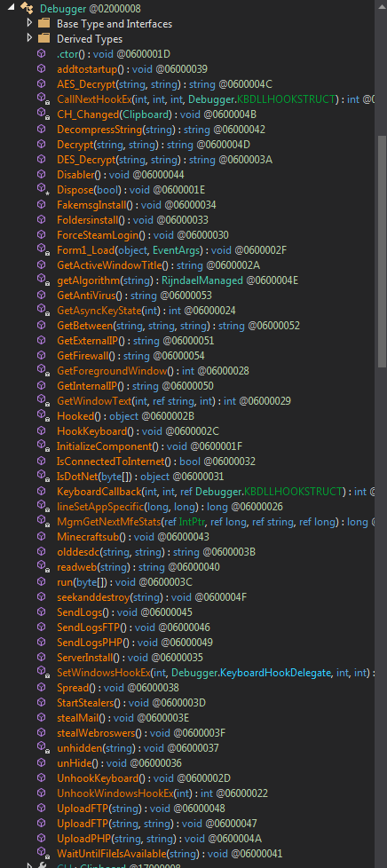
Task: Select IsConnectedToInternet() method
Action: click(x=156, y=462)
